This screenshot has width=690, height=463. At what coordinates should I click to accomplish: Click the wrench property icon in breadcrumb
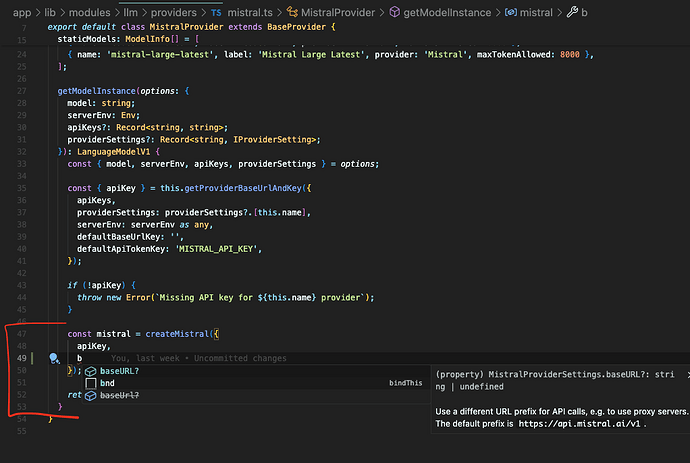pos(572,12)
